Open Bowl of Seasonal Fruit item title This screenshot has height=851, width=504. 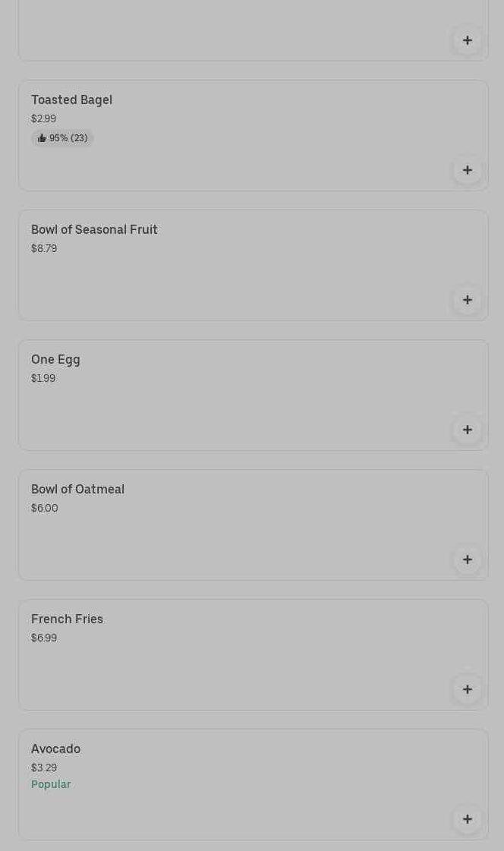pyautogui.click(x=94, y=229)
